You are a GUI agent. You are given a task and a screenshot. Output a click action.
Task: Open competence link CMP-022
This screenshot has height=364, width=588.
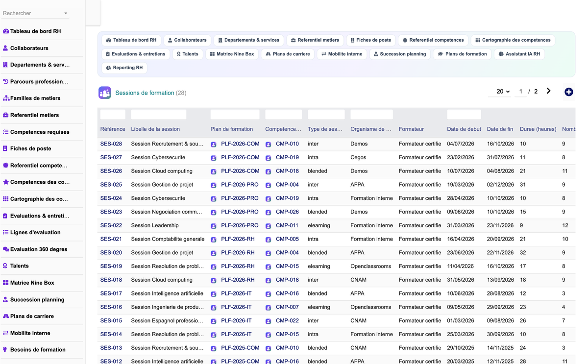[287, 321]
